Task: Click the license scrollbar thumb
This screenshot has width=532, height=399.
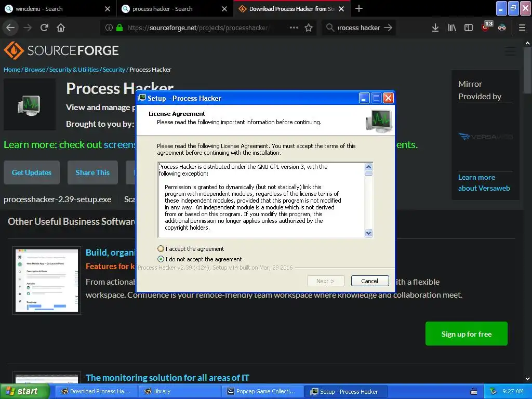Action: point(369,174)
